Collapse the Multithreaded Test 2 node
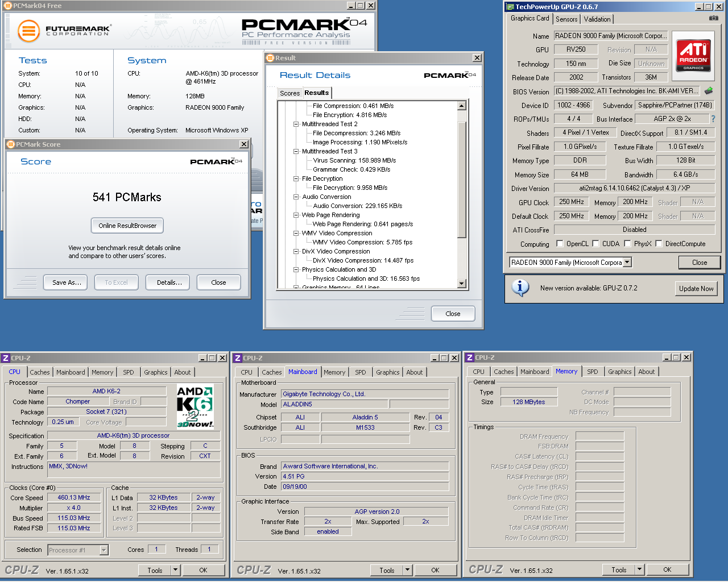 (x=296, y=124)
